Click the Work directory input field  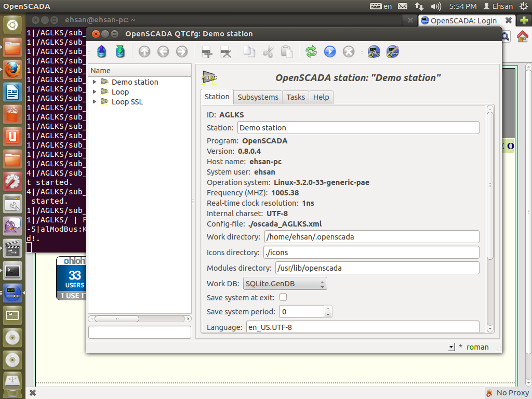click(371, 237)
